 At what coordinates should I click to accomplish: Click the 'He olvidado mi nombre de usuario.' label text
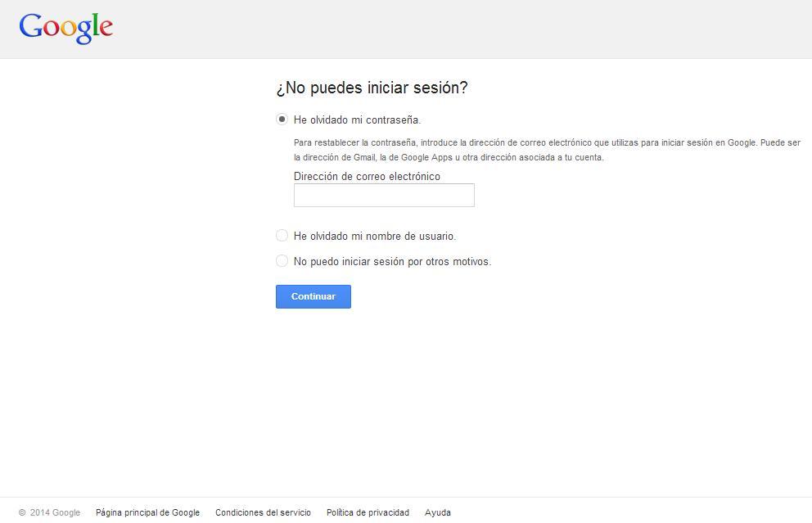click(374, 237)
